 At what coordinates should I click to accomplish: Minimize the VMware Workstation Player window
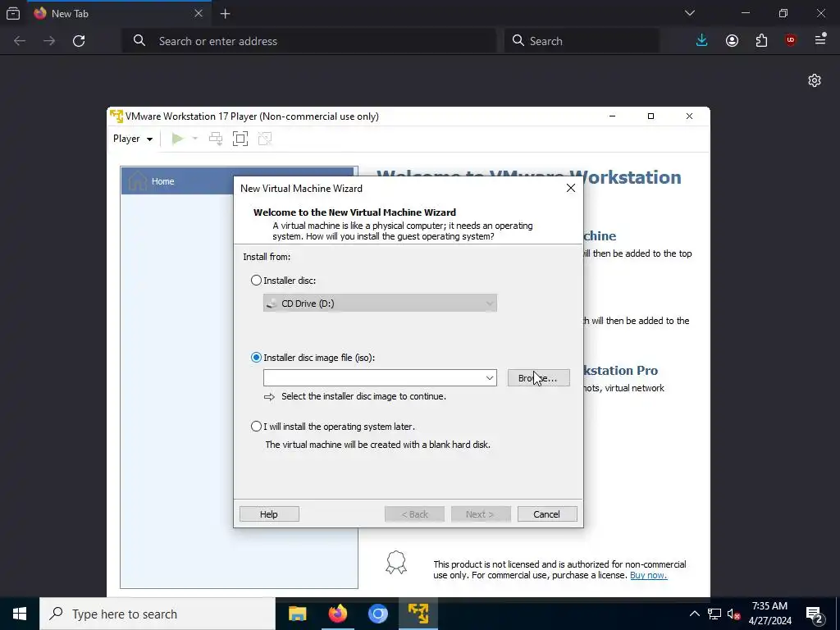point(612,116)
